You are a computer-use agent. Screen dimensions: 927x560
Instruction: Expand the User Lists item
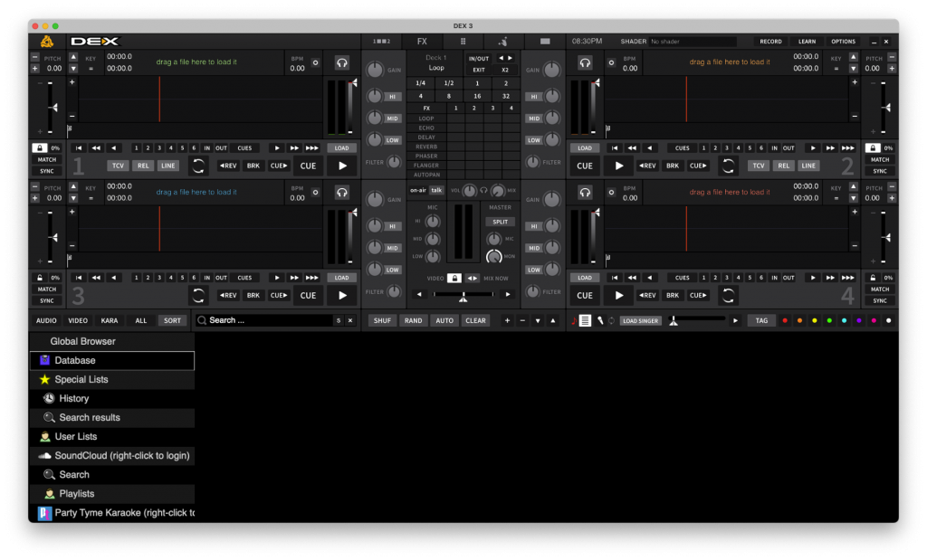111,437
